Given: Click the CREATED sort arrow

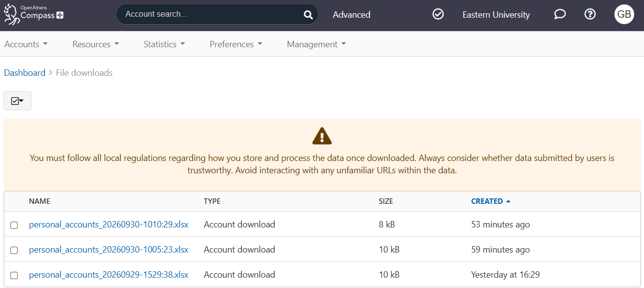Looking at the screenshot, I should [508, 201].
